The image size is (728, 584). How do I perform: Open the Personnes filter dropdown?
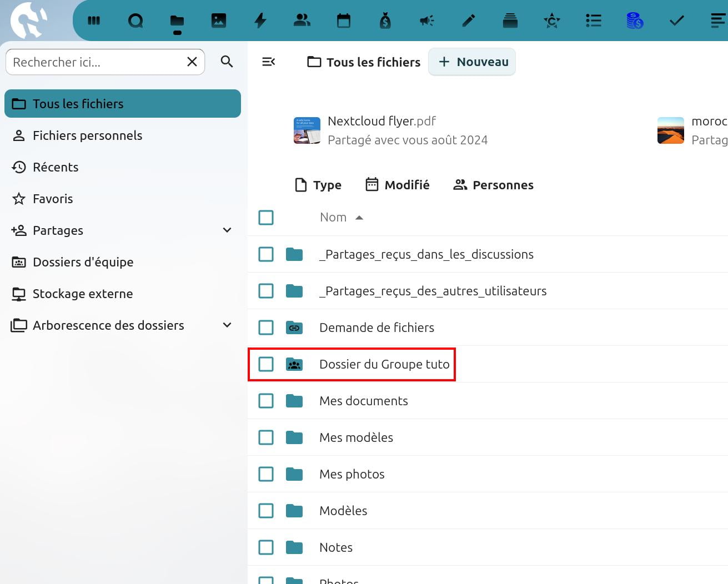tap(493, 185)
